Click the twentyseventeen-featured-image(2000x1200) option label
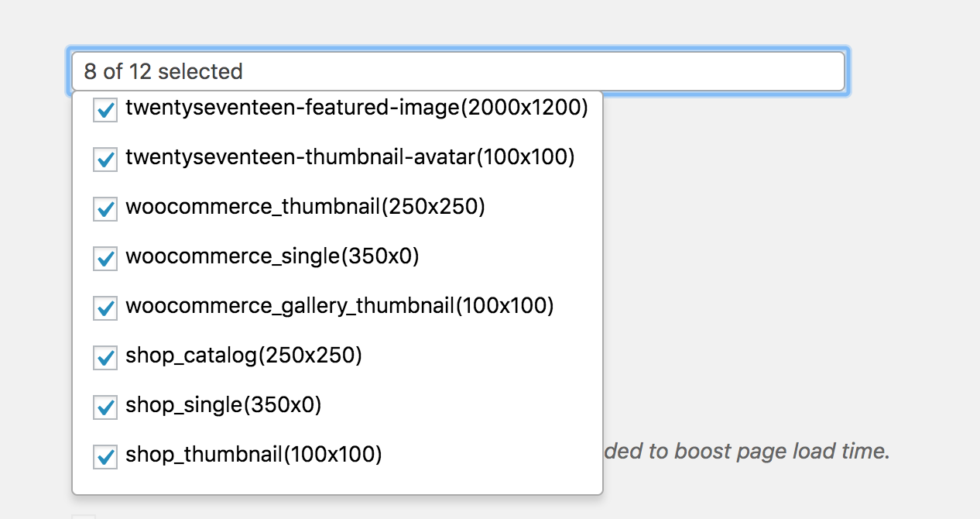This screenshot has height=519, width=980. pyautogui.click(x=357, y=108)
